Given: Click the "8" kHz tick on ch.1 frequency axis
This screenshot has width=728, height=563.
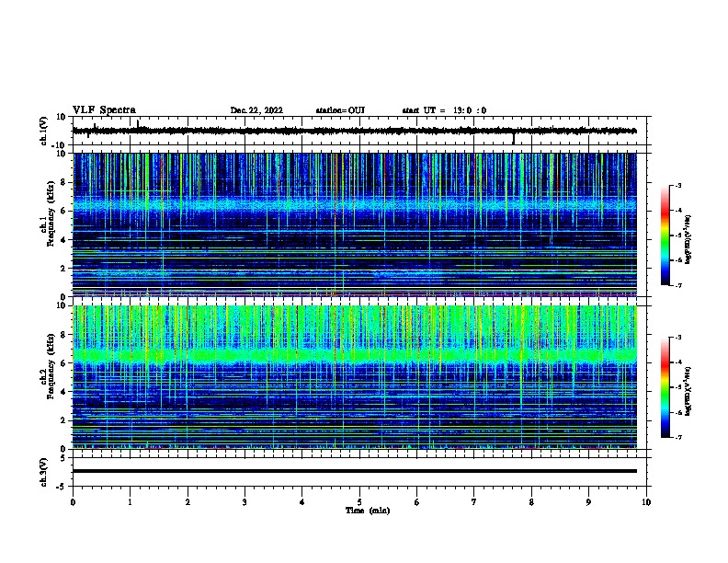Looking at the screenshot, I should (63, 182).
